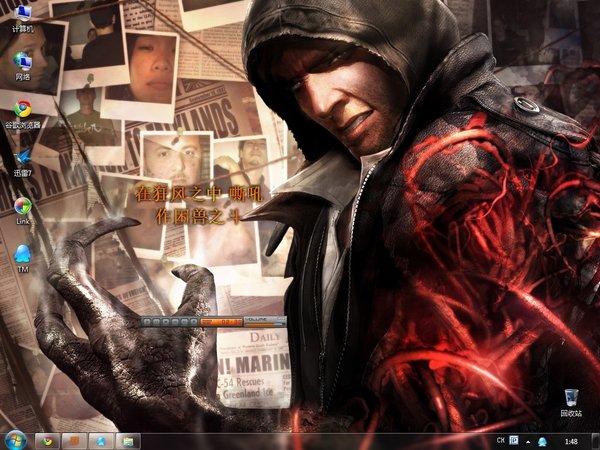This screenshot has width=600, height=450.
Task: Open the TM penguin desktop icon
Action: pyautogui.click(x=23, y=258)
